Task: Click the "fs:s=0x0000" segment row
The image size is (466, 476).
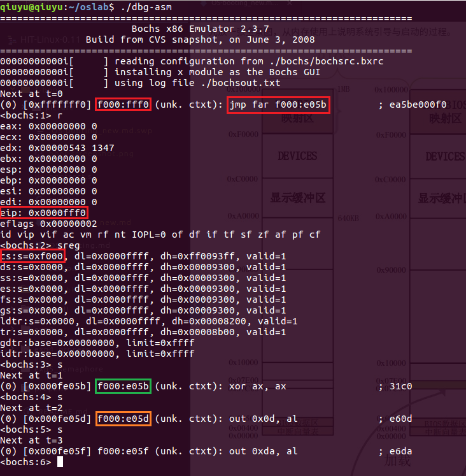Action: [143, 300]
